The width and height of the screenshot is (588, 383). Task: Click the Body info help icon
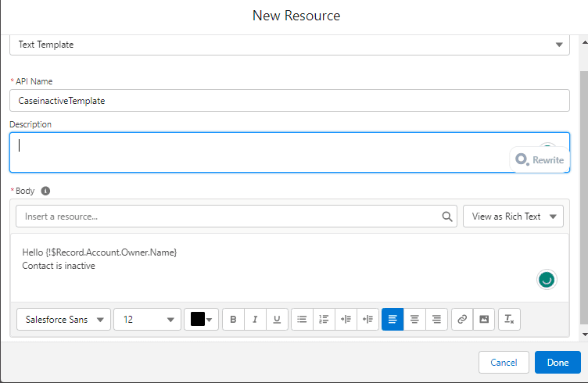pyautogui.click(x=45, y=191)
